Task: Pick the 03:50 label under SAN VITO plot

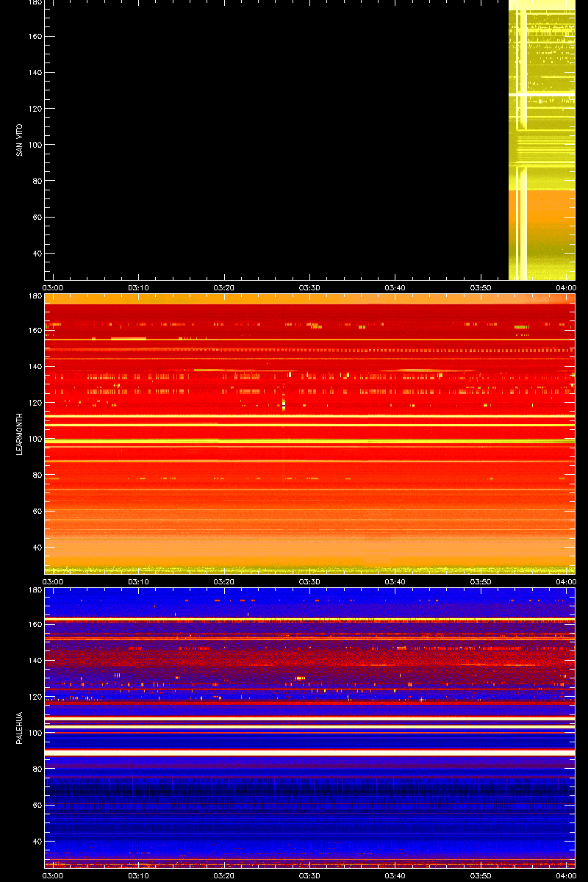Action: click(481, 287)
